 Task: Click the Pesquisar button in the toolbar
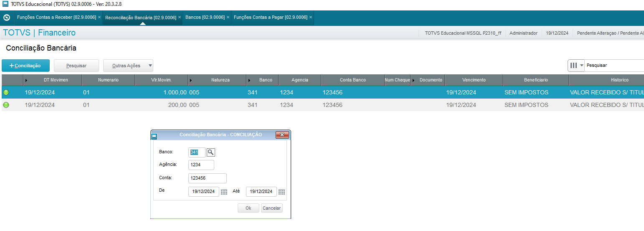coord(76,66)
